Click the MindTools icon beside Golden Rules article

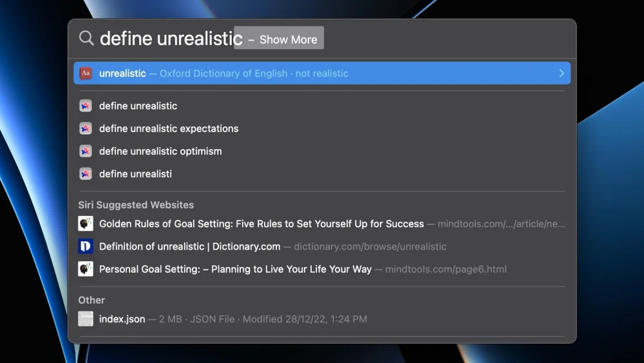coord(86,224)
